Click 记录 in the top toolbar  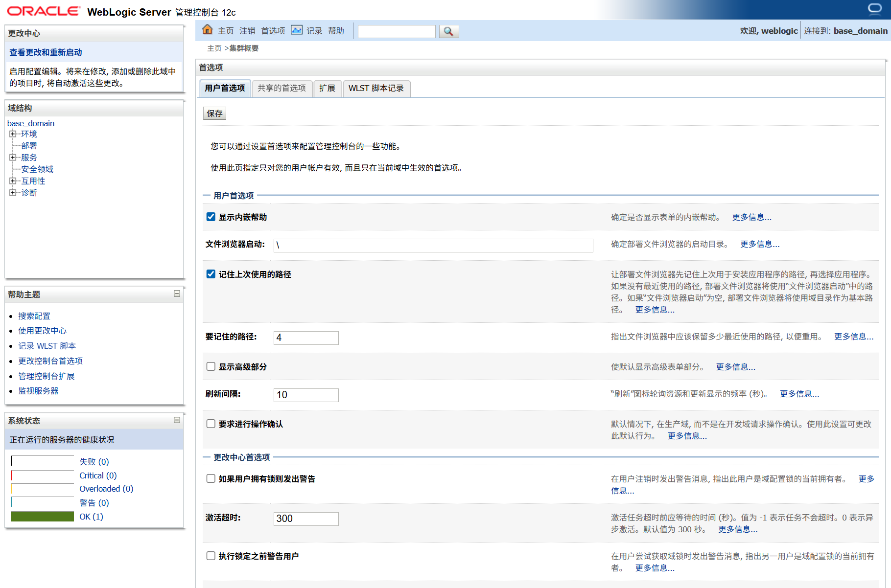pos(314,31)
